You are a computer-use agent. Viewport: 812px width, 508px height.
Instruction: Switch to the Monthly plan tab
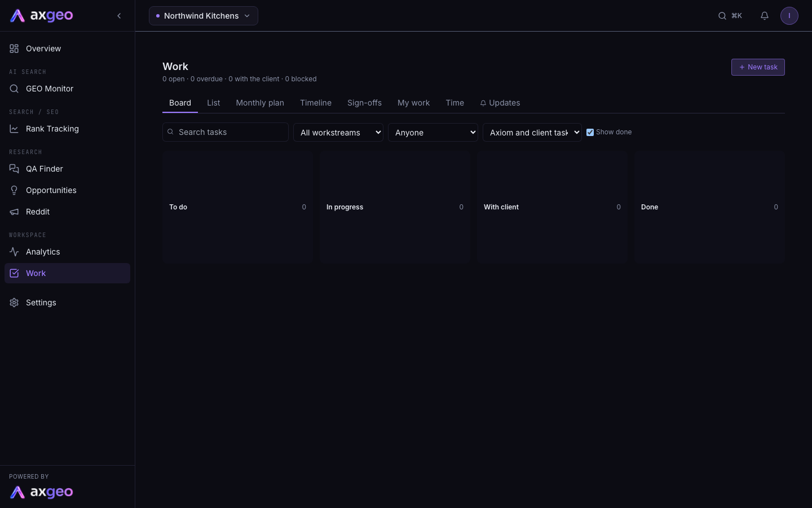(260, 103)
